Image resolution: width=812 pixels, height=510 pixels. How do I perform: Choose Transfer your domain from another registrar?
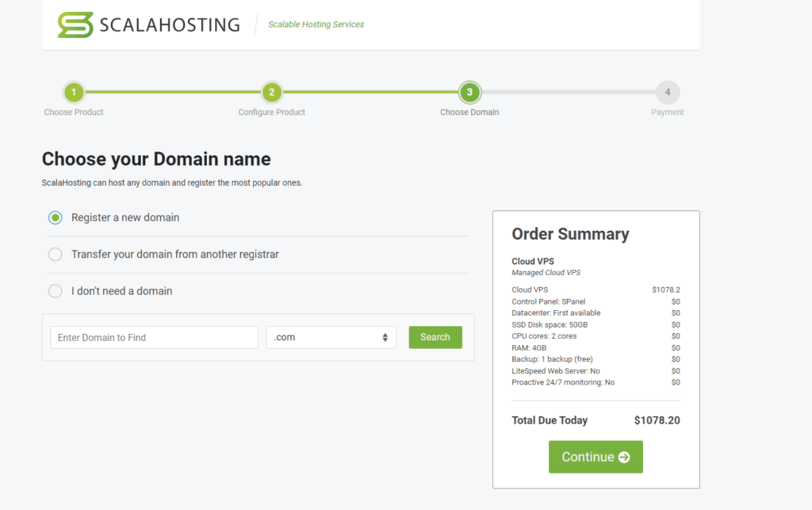[x=55, y=254]
